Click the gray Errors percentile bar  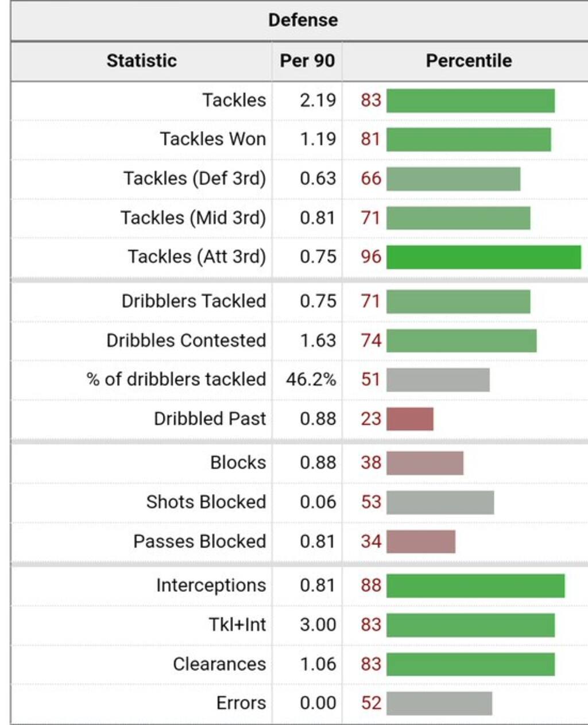[x=439, y=703]
